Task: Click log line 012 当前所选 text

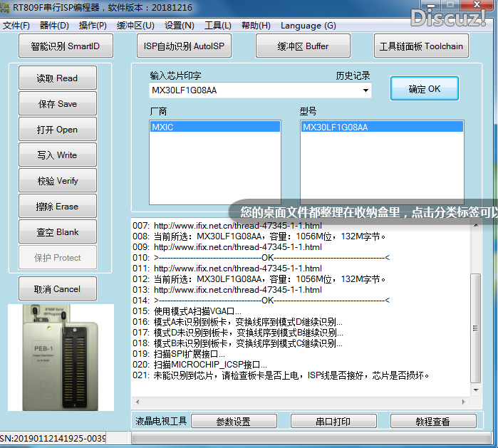Action: click(269, 279)
